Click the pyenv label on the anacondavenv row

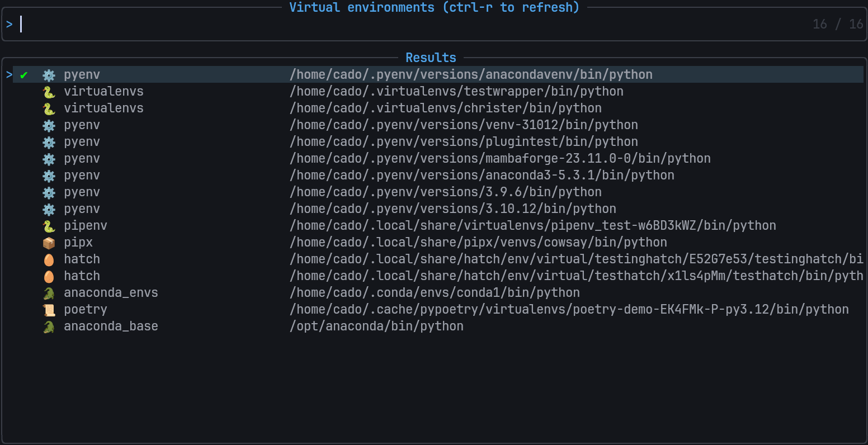(x=82, y=75)
